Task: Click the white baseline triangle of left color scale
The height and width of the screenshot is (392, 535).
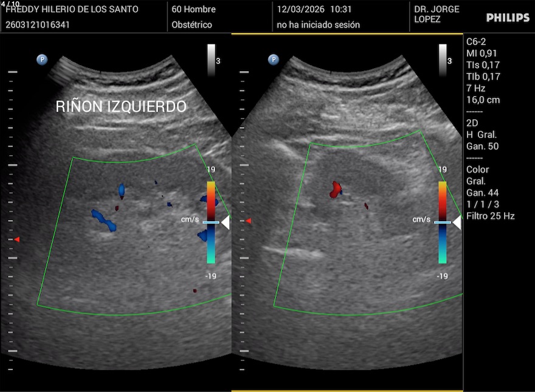Action: 224,223
